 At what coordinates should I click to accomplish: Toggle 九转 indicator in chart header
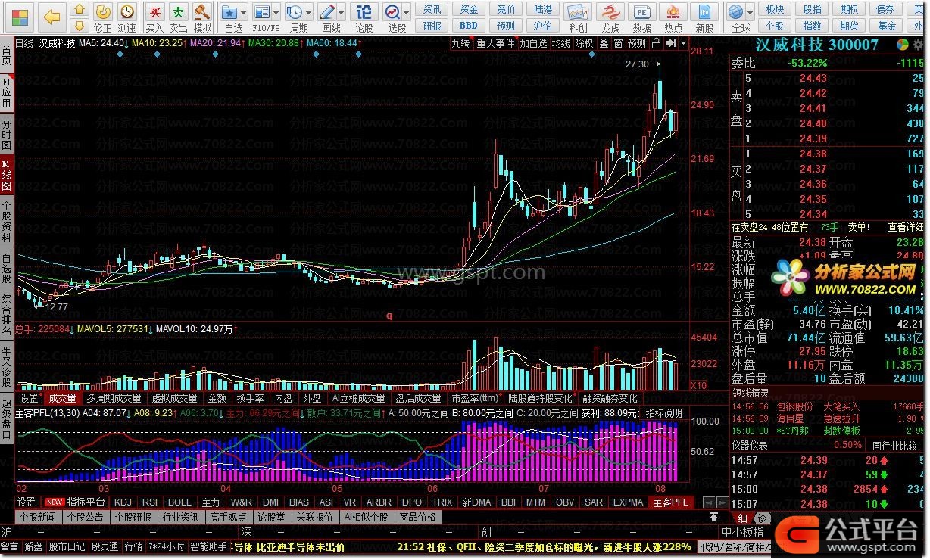point(460,43)
